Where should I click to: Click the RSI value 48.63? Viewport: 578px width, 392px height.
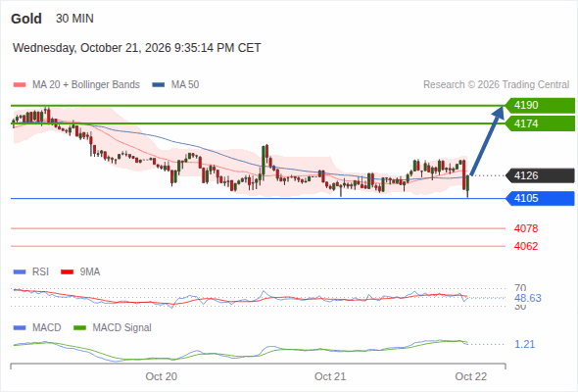[528, 298]
